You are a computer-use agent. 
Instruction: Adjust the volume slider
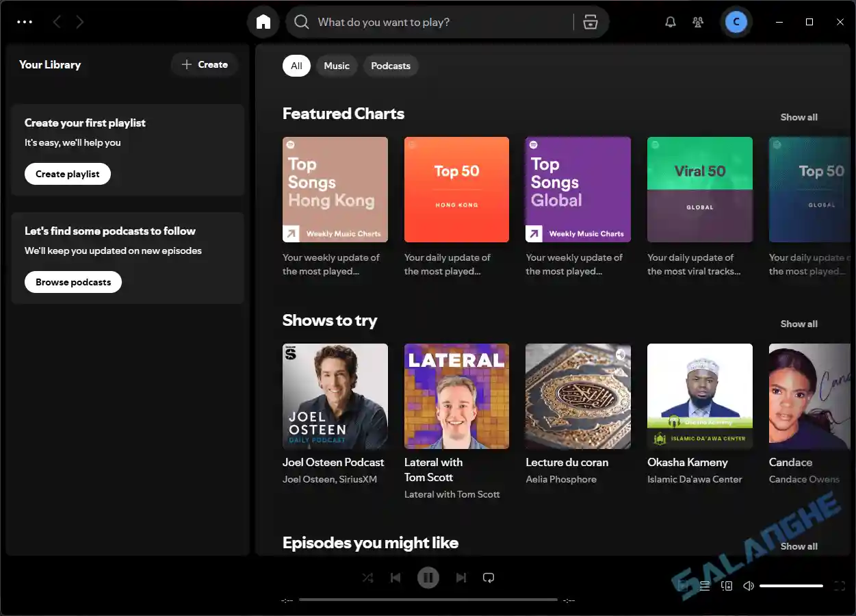[792, 585]
